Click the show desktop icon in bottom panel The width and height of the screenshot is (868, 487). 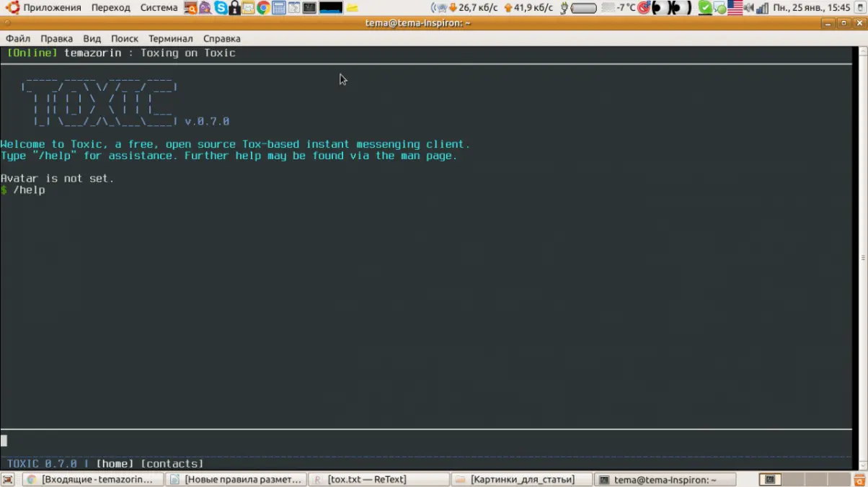coord(9,479)
